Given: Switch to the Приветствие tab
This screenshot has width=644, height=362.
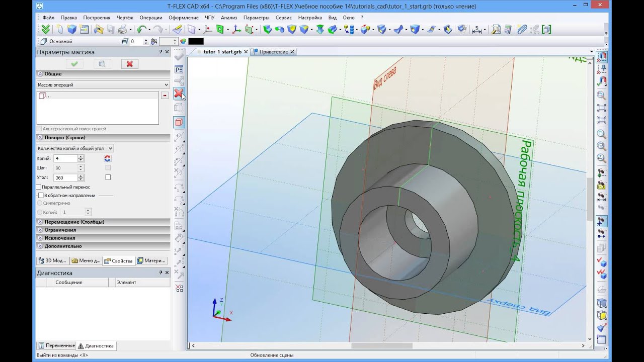Looking at the screenshot, I should click(x=274, y=52).
